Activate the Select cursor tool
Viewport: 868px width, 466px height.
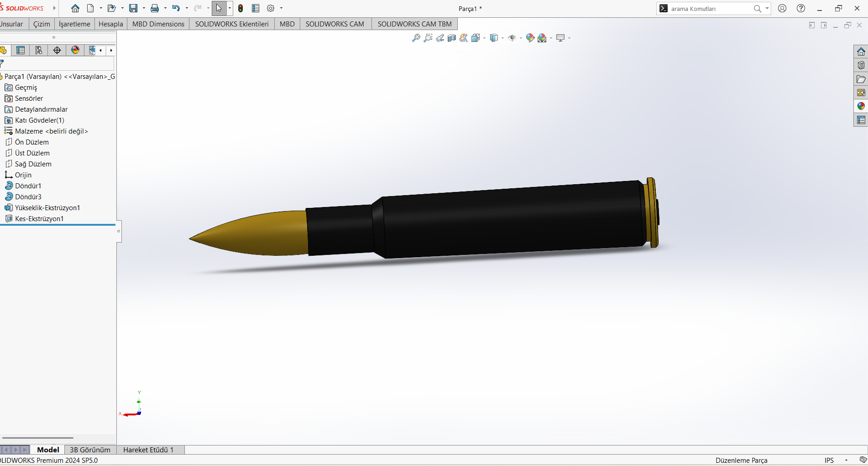point(219,8)
